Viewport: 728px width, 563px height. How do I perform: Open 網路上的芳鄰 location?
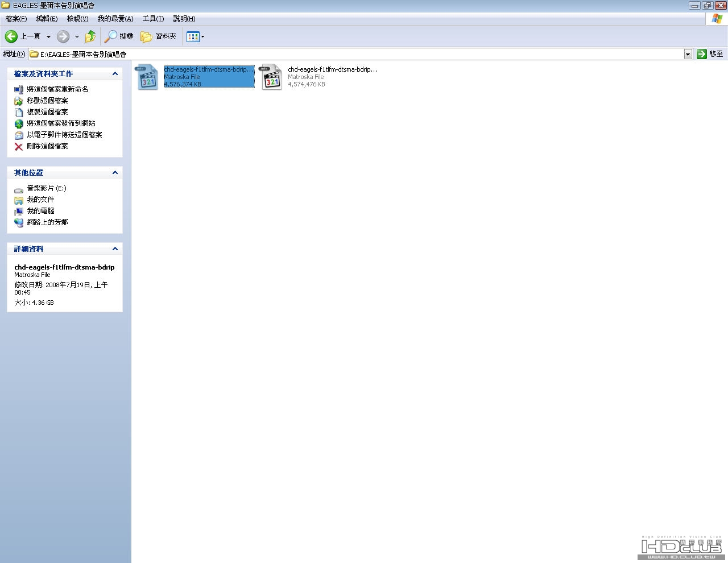click(47, 222)
